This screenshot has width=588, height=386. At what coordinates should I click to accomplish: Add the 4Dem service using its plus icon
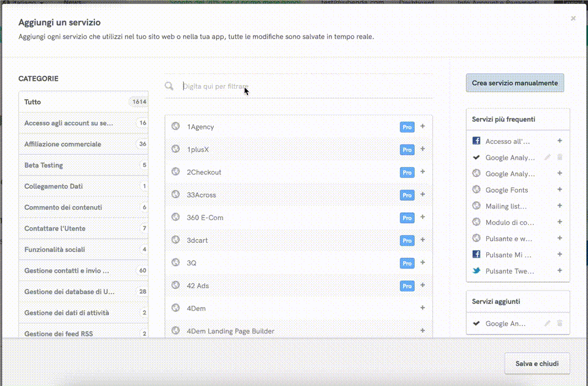coord(423,308)
